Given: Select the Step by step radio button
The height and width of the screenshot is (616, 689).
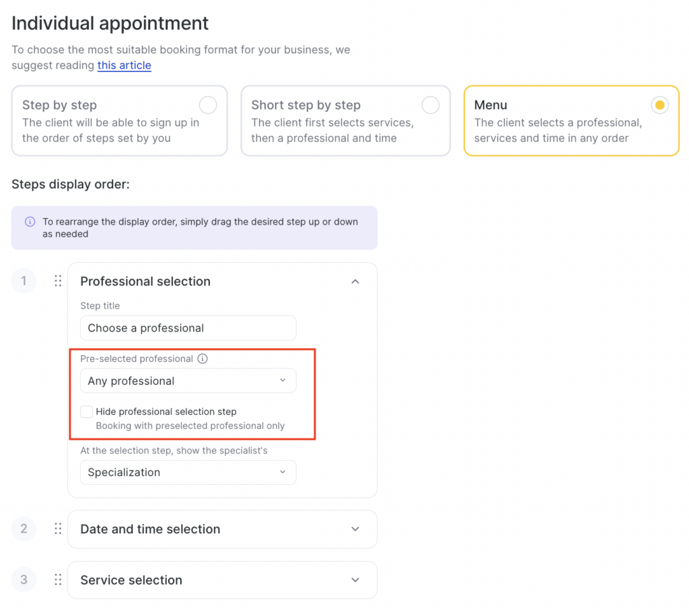Looking at the screenshot, I should click(x=208, y=105).
